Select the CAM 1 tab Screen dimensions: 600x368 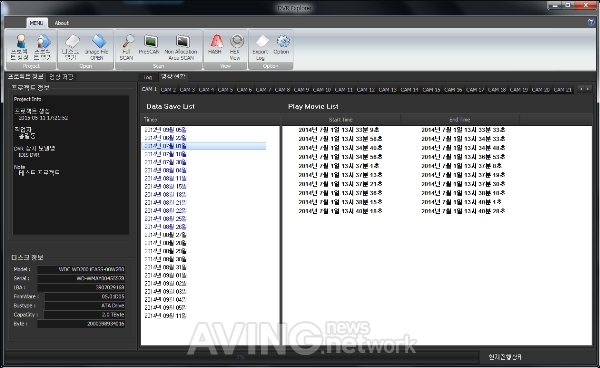tap(149, 89)
